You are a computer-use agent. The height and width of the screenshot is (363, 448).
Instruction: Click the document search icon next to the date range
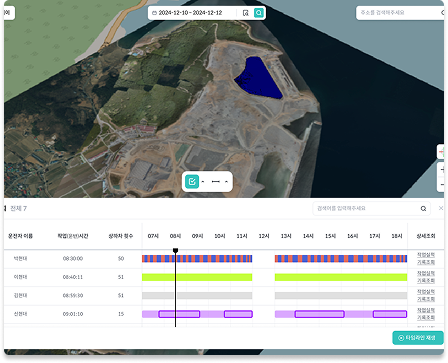coord(246,13)
